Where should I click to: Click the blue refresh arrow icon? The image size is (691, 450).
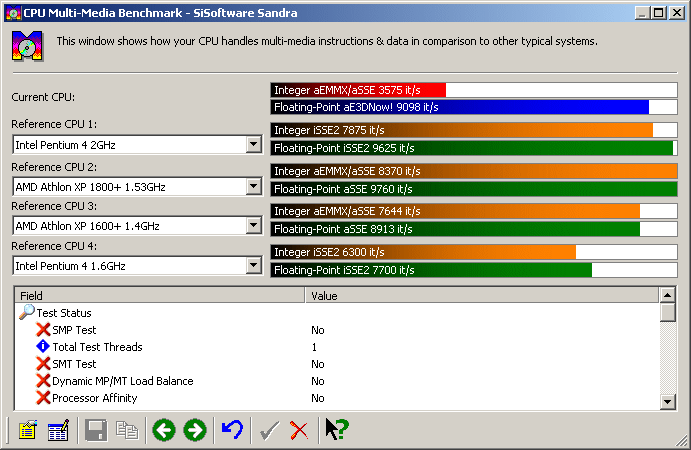pos(232,430)
